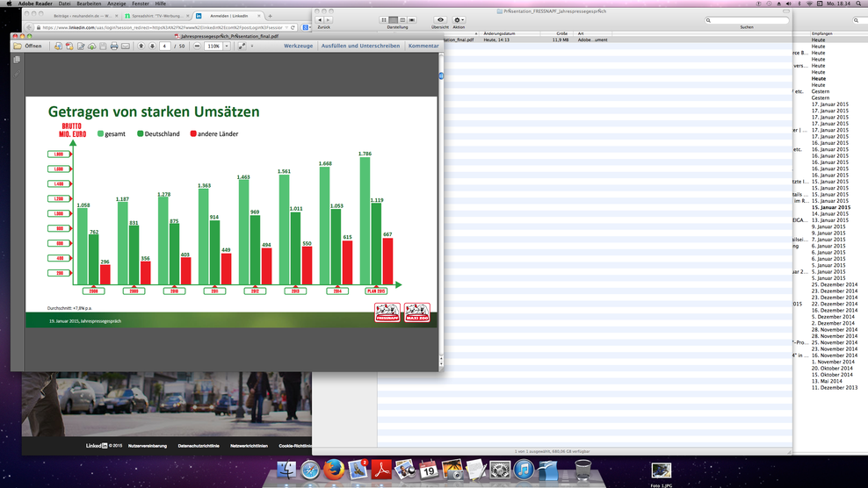Click the cloud upload icon in toolbar
868x488 pixels.
[92, 46]
